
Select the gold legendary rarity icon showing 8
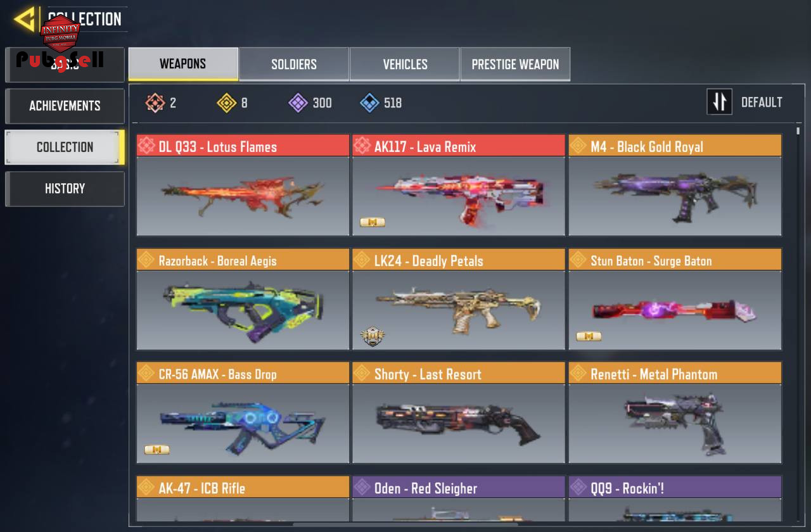(x=227, y=103)
